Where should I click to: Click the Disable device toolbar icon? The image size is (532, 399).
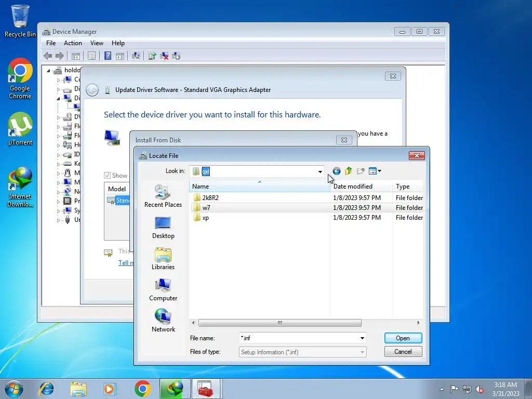(x=176, y=56)
